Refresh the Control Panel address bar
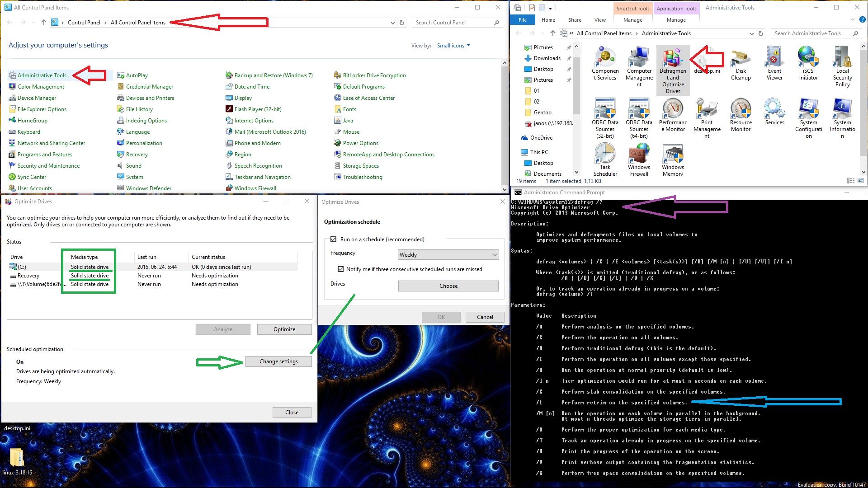Image resolution: width=868 pixels, height=488 pixels. [401, 23]
